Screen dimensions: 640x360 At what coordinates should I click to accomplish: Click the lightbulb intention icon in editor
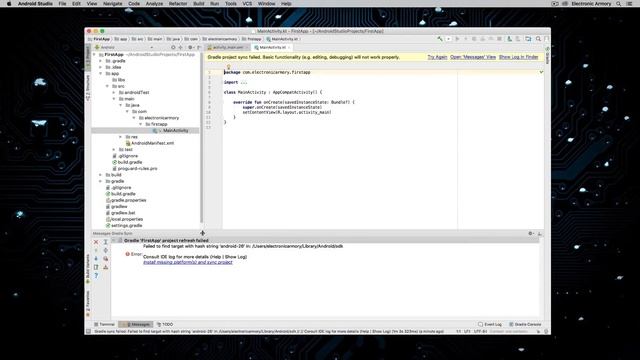coord(229,67)
